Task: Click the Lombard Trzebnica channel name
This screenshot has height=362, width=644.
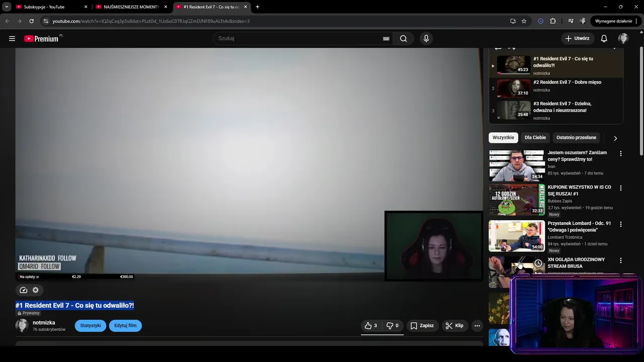Action: 565,237
